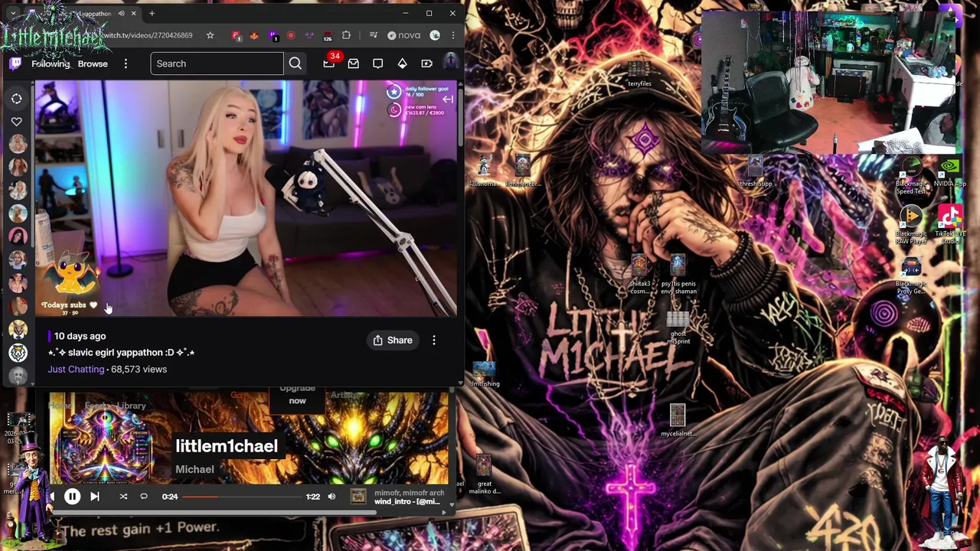Mute the yappathon tab audio icon
The height and width of the screenshot is (551, 980).
(x=121, y=14)
